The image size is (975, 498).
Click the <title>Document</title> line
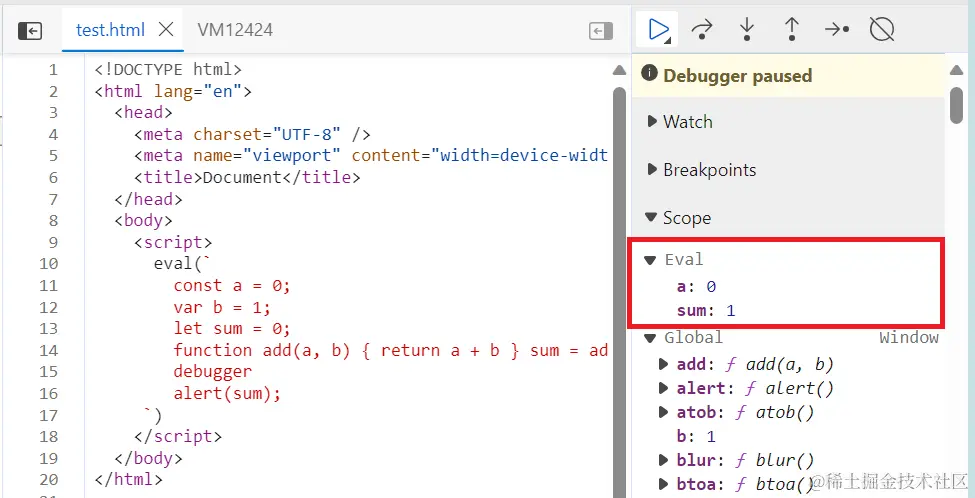pyautogui.click(x=247, y=177)
